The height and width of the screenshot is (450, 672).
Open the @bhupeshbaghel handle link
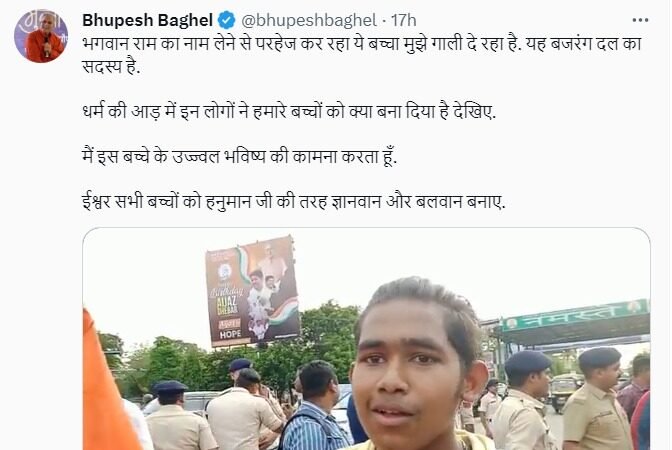pos(309,20)
